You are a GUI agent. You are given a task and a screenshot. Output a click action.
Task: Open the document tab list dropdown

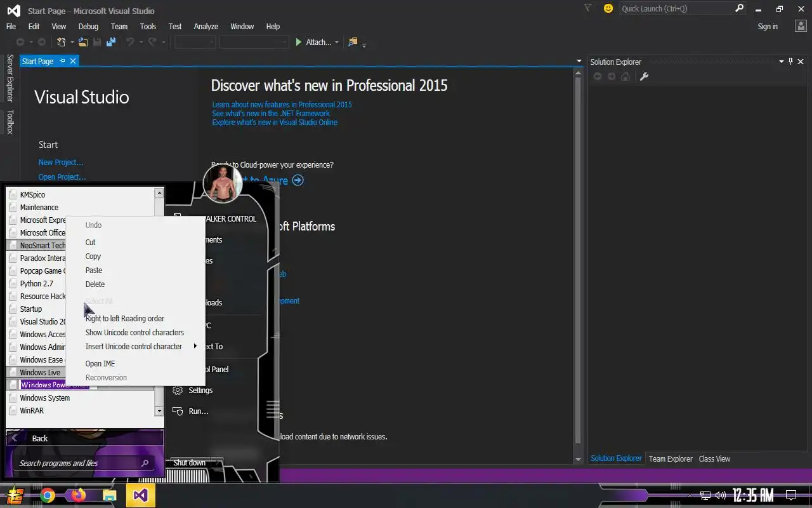click(x=579, y=62)
